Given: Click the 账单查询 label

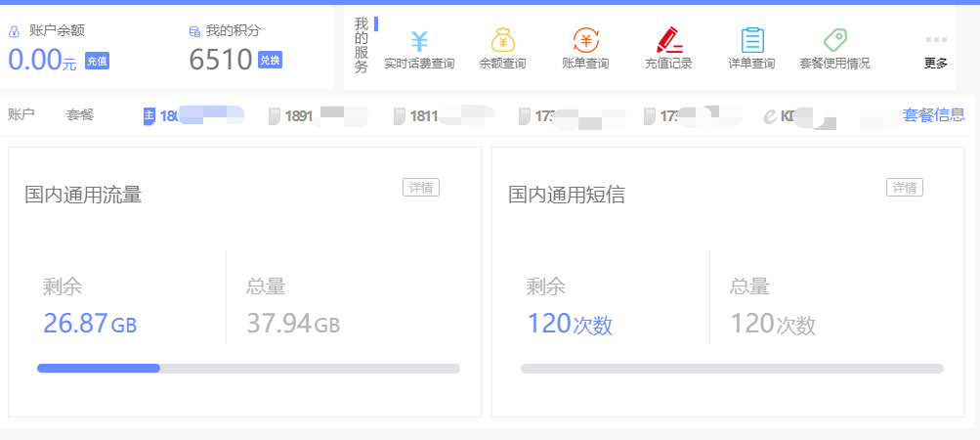Looking at the screenshot, I should coord(585,64).
